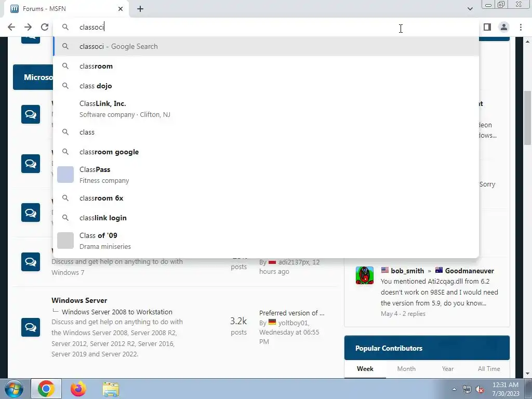Click the forum icon beside Windows Server
The height and width of the screenshot is (399, 532).
coord(31,327)
